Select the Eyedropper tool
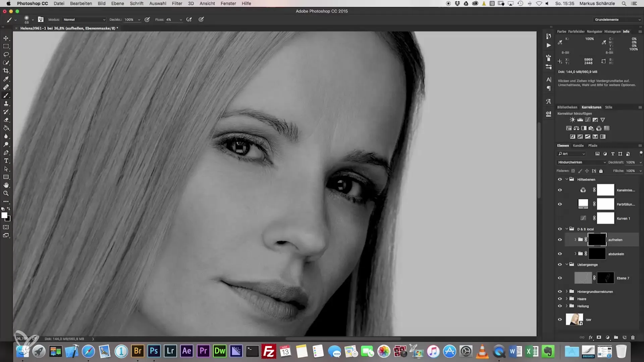Viewport: 644px width, 362px height. click(x=6, y=79)
